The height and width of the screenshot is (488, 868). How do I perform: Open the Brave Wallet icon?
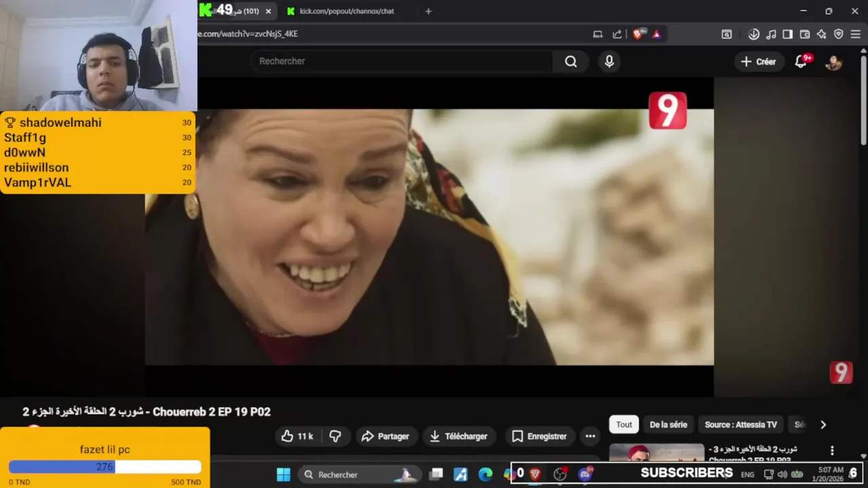tap(805, 34)
